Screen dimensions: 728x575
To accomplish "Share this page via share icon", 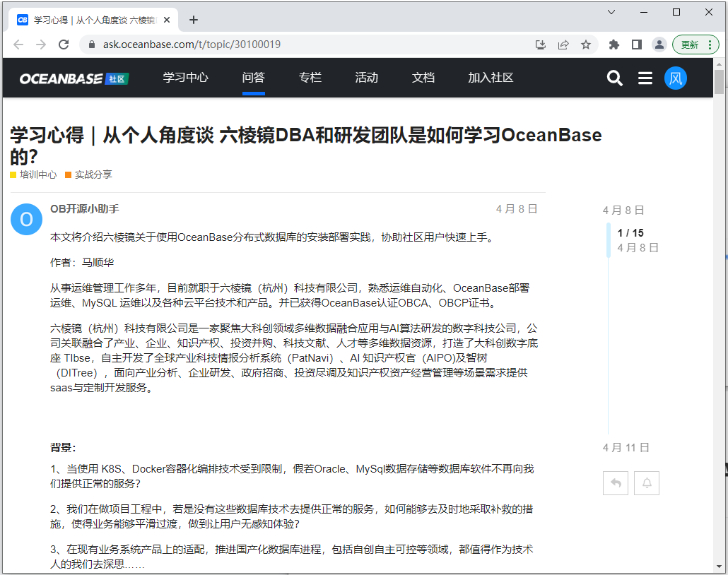I will [563, 45].
